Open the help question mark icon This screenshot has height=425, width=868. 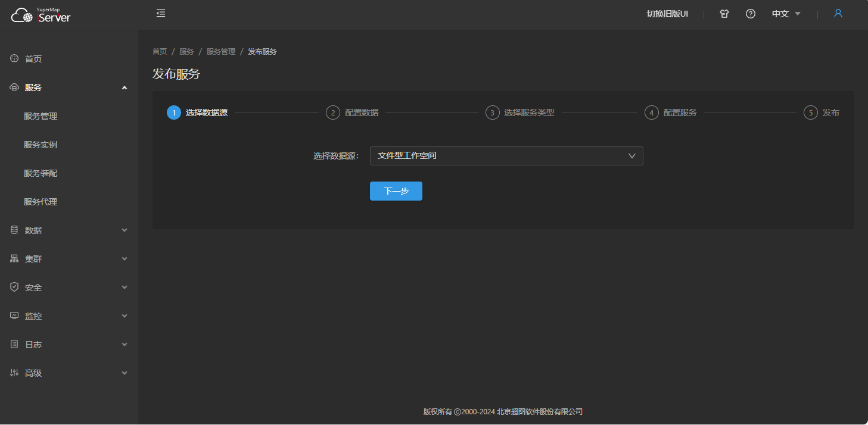pyautogui.click(x=751, y=14)
